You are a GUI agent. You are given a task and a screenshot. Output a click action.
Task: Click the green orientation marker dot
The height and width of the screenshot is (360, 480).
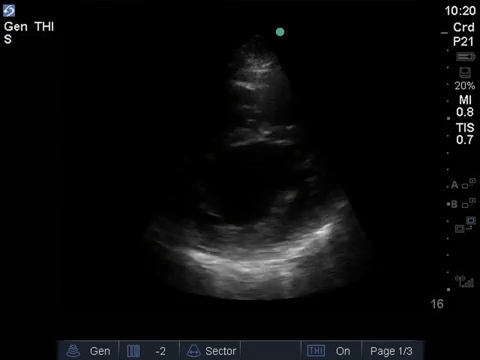pos(280,32)
